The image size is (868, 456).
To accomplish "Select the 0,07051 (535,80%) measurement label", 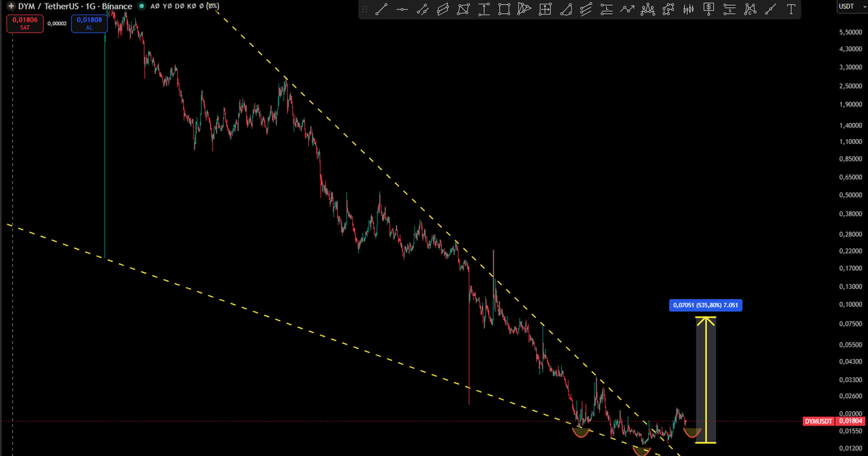I will [706, 305].
